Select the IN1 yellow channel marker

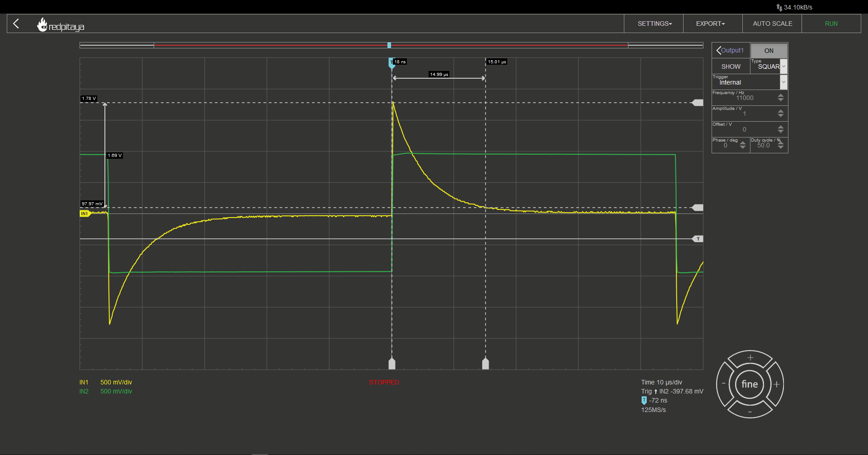pyautogui.click(x=85, y=213)
